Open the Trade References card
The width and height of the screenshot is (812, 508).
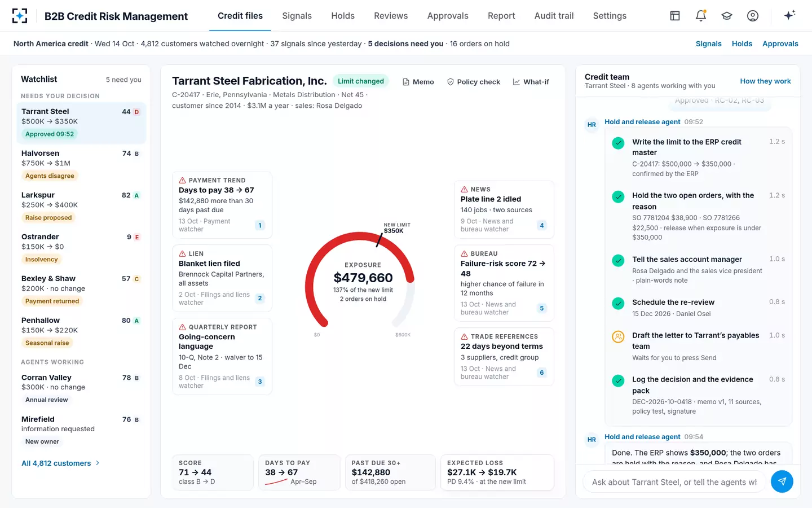504,357
